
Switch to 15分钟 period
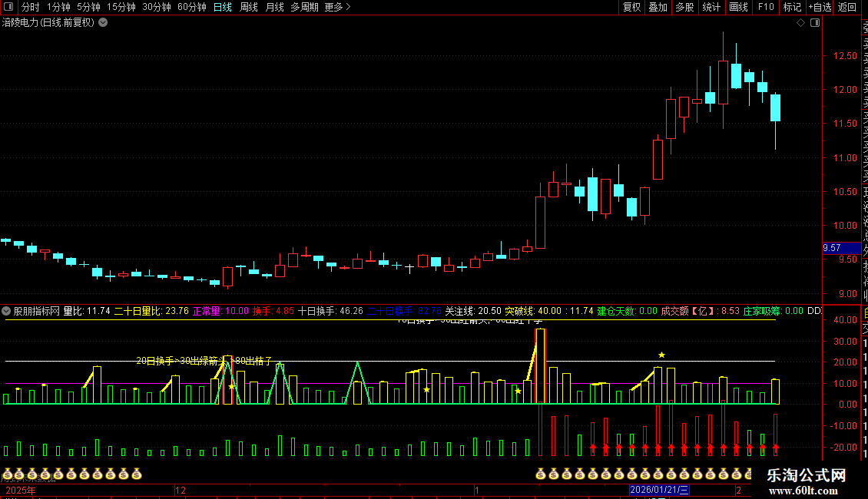pyautogui.click(x=121, y=7)
